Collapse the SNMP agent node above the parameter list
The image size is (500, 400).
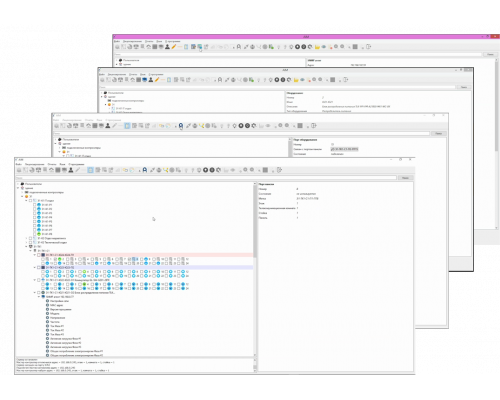[x=39, y=297]
